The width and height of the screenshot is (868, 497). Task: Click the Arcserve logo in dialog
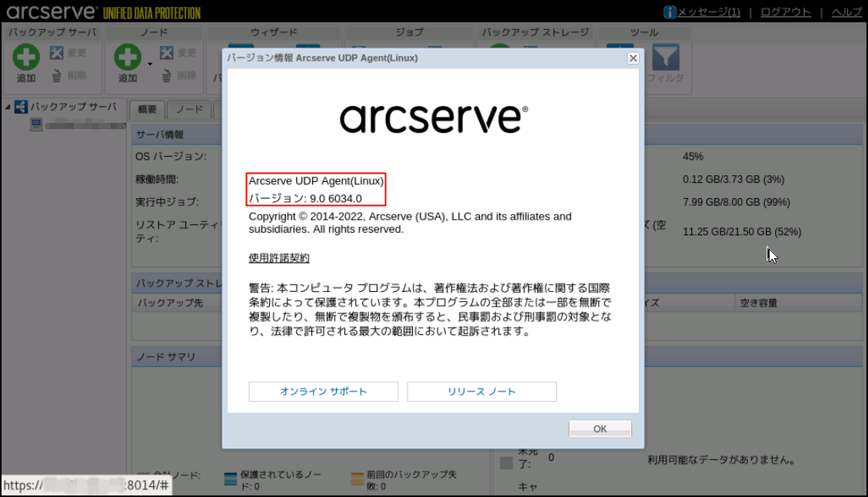434,118
